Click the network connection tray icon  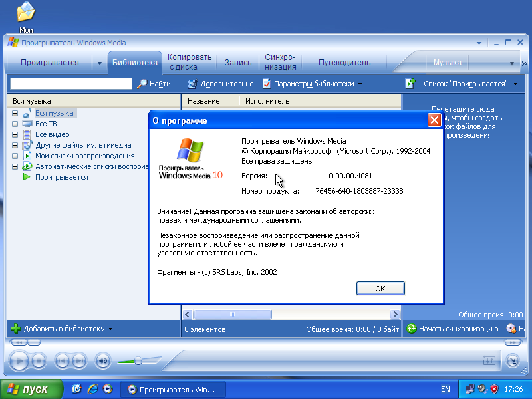click(469, 389)
